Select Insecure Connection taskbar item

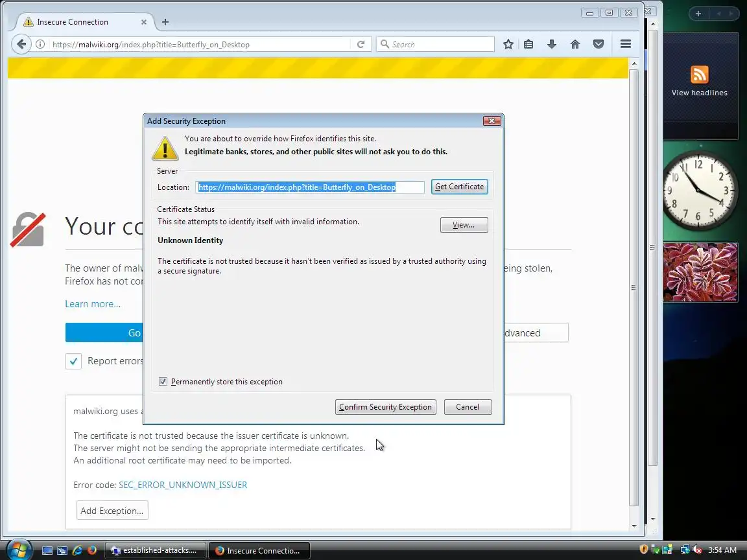259,550
